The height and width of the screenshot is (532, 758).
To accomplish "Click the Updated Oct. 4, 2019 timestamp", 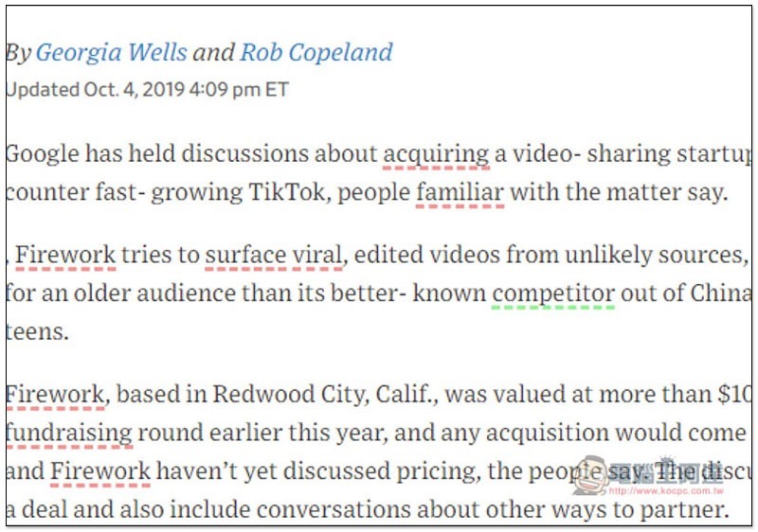I will point(147,91).
